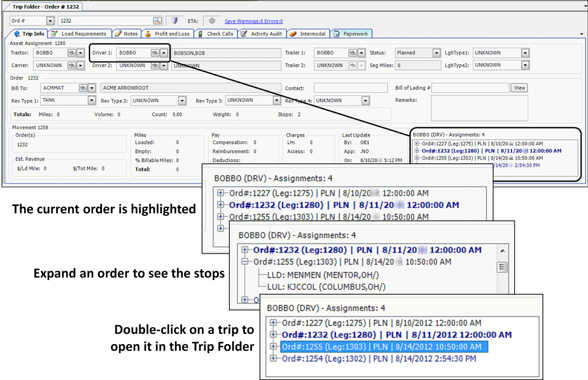Open the Bill To lookup binoculars icon
The width and height of the screenshot is (588, 380).
pos(84,88)
